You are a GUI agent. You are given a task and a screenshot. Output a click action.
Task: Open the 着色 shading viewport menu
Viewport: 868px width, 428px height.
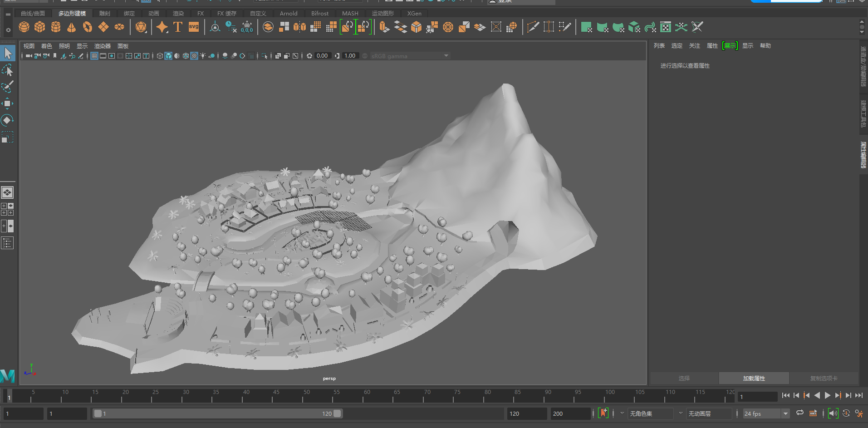(47, 46)
